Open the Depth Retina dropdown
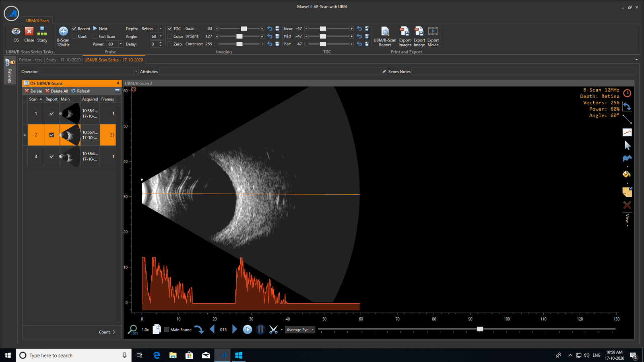 click(161, 29)
